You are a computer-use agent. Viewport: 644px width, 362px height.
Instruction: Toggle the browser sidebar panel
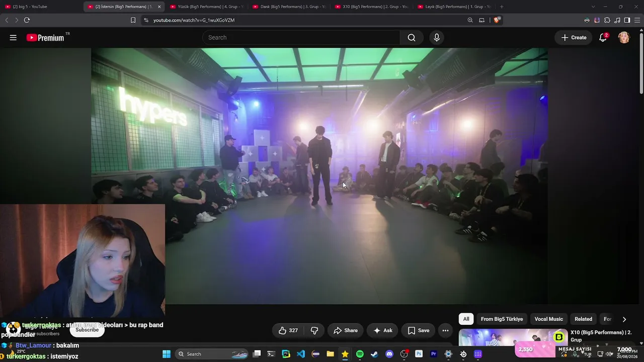(x=627, y=20)
